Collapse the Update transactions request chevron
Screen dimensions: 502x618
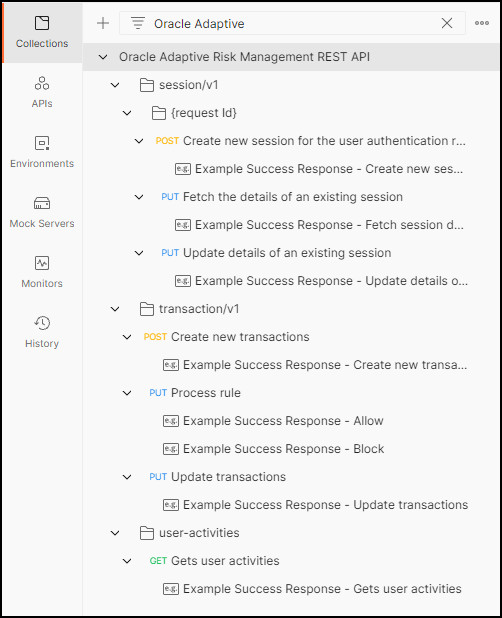(127, 477)
